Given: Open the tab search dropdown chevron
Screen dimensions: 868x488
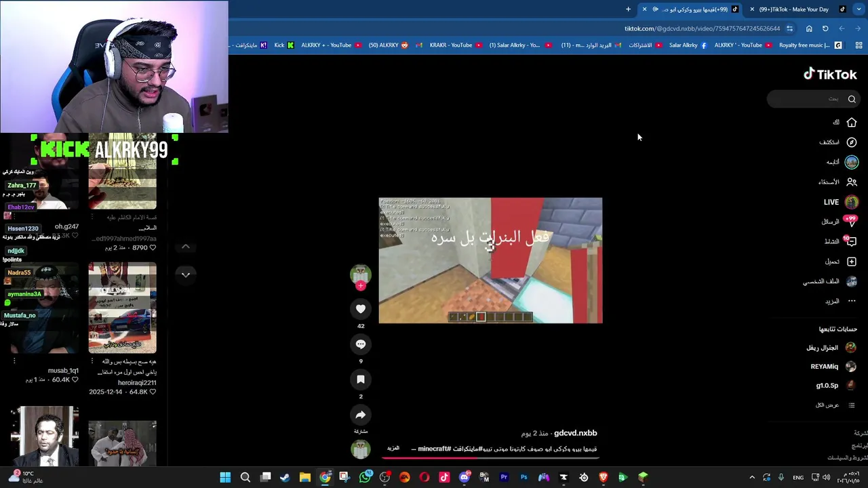Looking at the screenshot, I should (x=859, y=9).
